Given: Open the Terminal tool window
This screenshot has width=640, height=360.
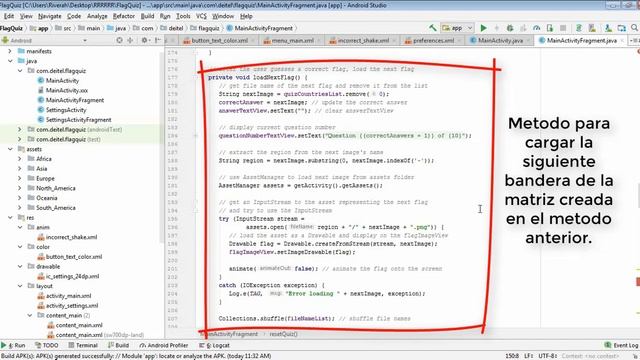Looking at the screenshot, I should (83, 345).
